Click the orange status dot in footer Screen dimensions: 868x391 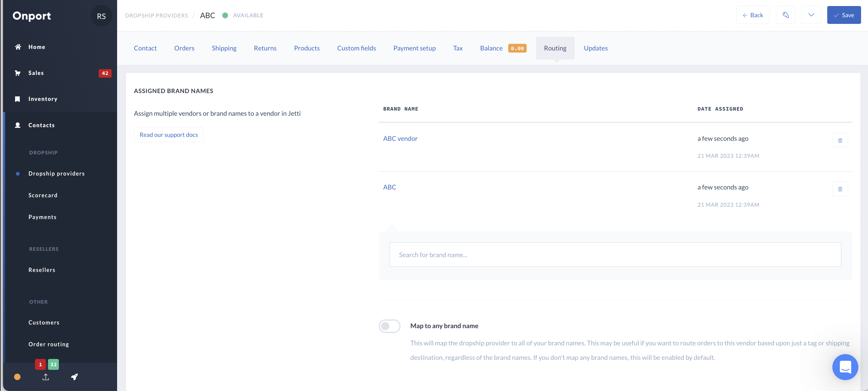pyautogui.click(x=17, y=377)
